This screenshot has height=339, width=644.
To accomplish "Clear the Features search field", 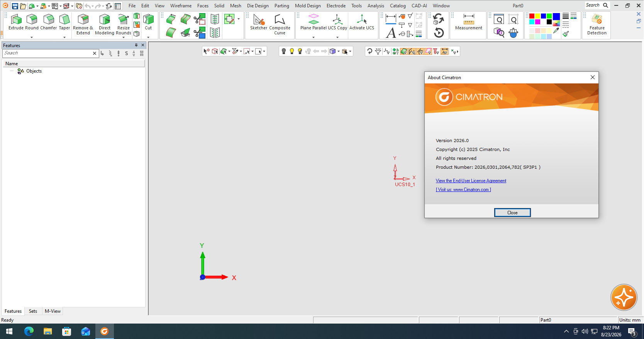I will click(95, 53).
